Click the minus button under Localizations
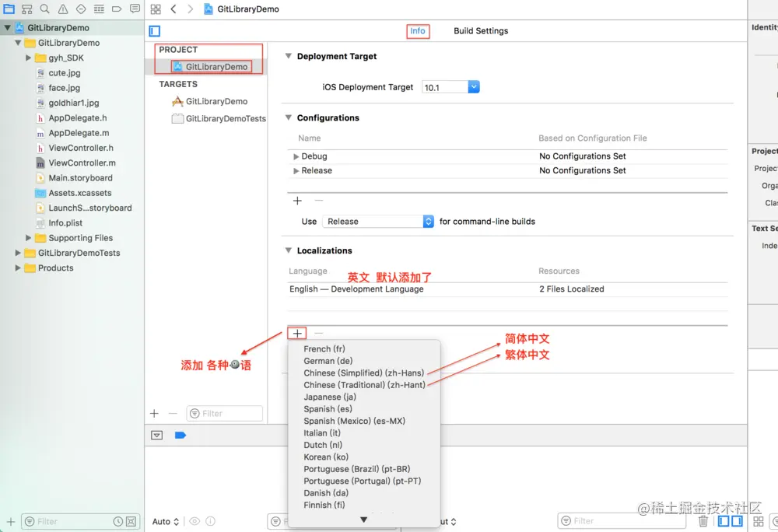The height and width of the screenshot is (532, 778). (318, 333)
